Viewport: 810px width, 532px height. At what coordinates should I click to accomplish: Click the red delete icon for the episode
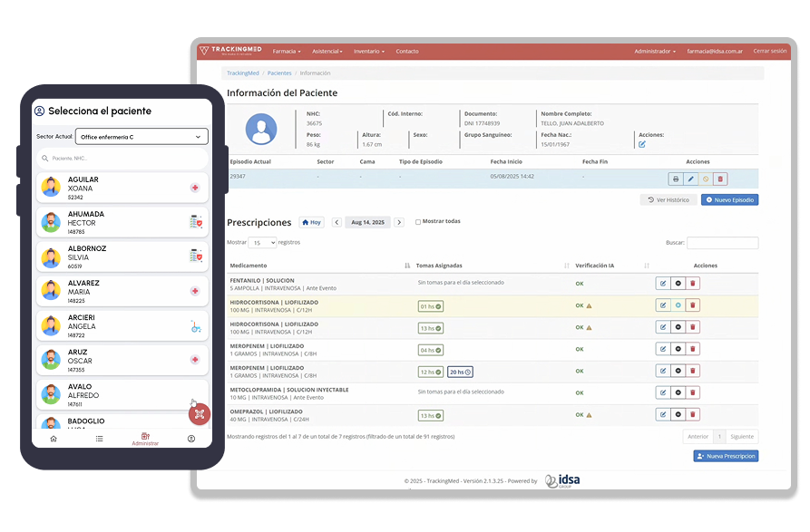tap(719, 179)
